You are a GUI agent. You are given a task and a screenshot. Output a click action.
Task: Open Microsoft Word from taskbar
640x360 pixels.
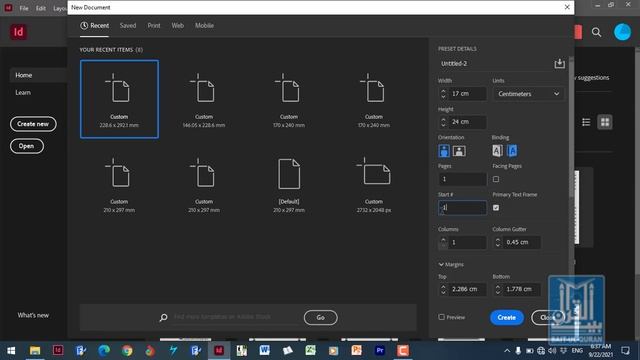click(264, 350)
